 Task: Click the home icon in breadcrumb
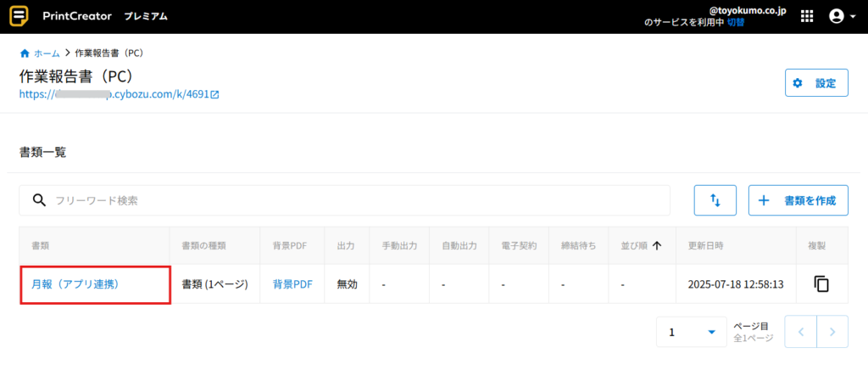25,53
